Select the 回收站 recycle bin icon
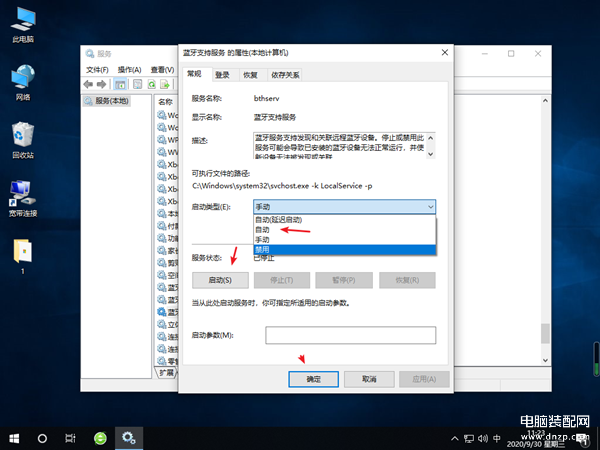This screenshot has width=600, height=450. click(23, 140)
